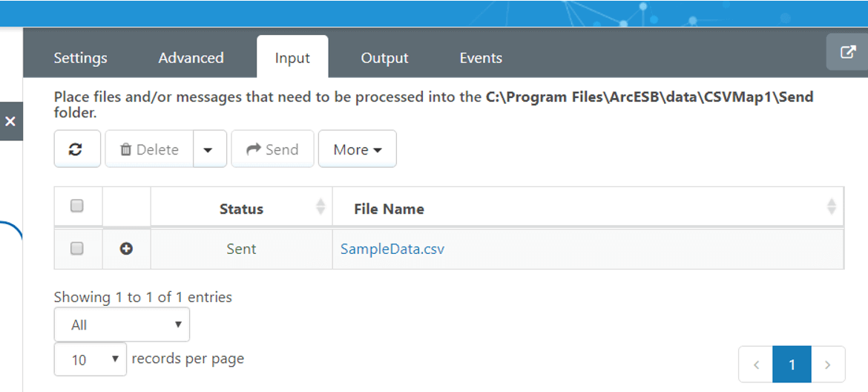
Task: Open the SampleData.csv file link
Action: tap(392, 249)
